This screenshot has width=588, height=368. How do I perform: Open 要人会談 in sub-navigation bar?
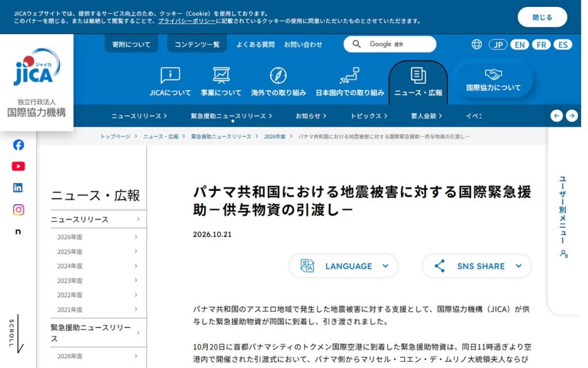(x=427, y=116)
